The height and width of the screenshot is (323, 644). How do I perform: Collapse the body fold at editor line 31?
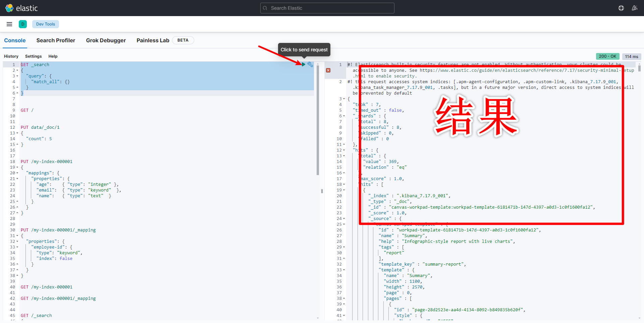(x=17, y=236)
